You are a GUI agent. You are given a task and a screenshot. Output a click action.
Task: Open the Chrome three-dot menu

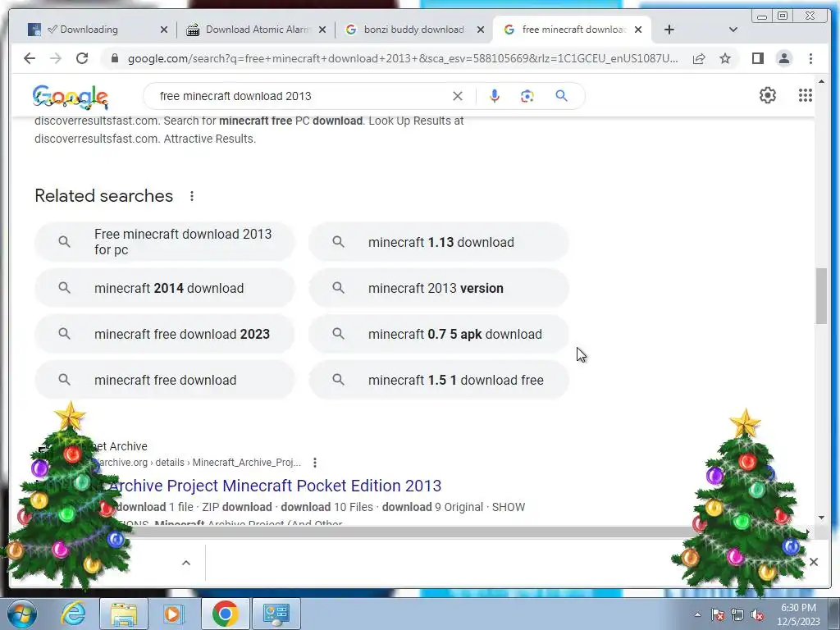click(810, 58)
